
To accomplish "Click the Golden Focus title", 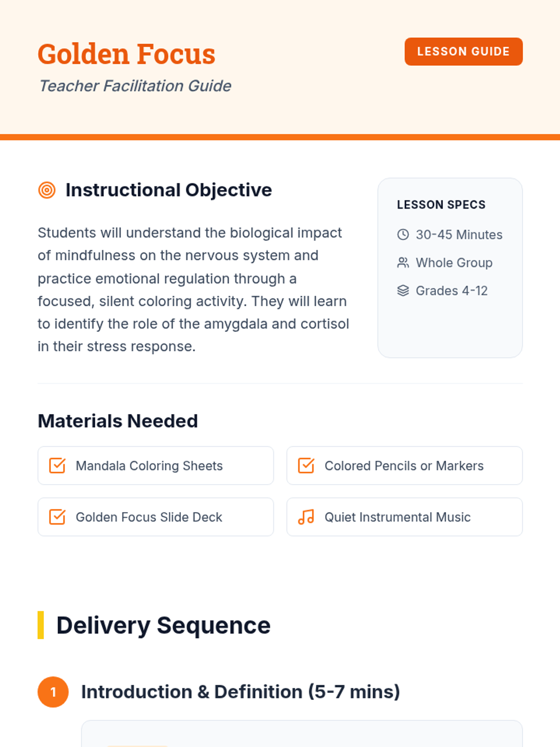I will pos(126,54).
